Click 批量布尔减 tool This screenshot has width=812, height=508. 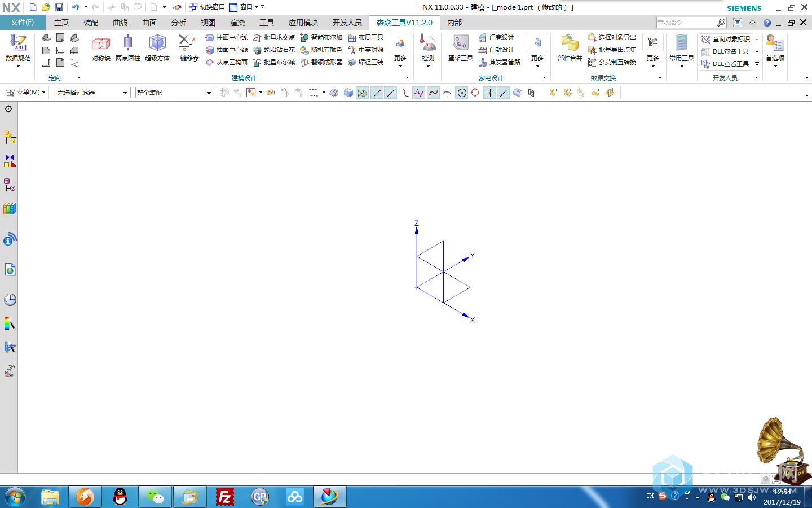pyautogui.click(x=274, y=62)
